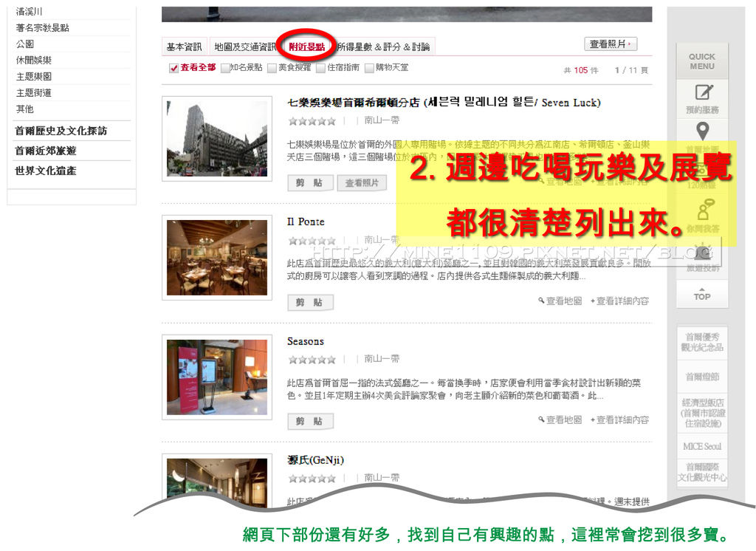Click 剪貼 for the Il Ponte listing
This screenshot has height=551, width=756.
tap(309, 303)
